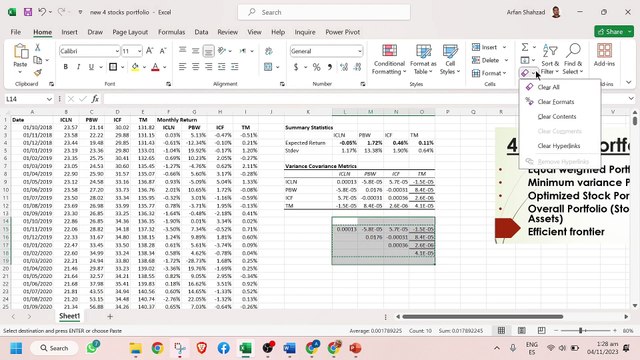Toggle Underline formatting
Viewport: 640px width, 360px height.
91,67
